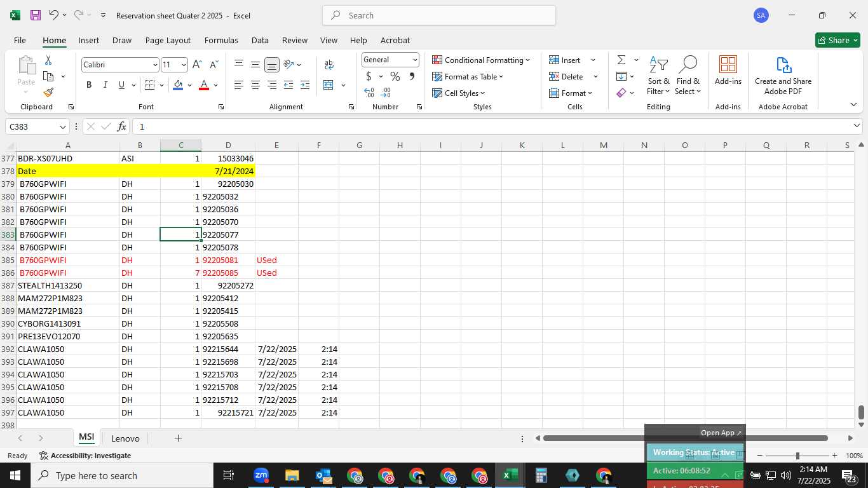Screen dimensions: 868x488
Task: Center text horizontally in the cell
Action: [255, 85]
